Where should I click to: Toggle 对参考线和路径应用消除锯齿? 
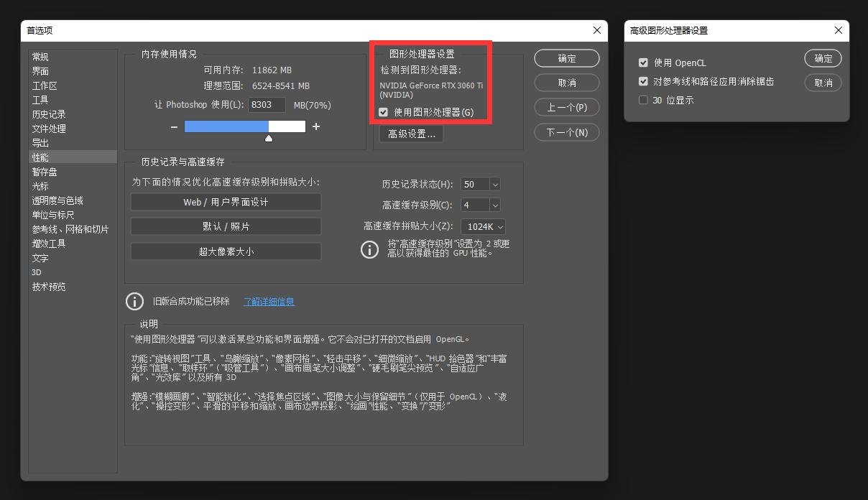click(x=643, y=81)
